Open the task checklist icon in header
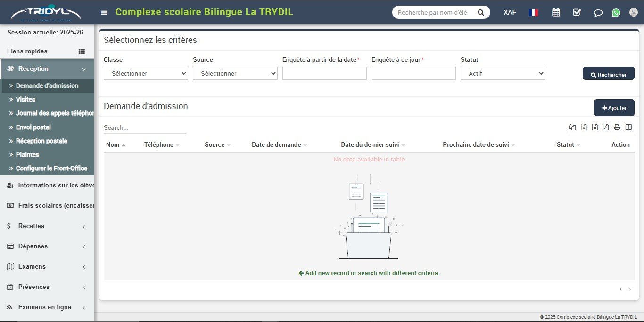Screen dimensions: 644x322 coord(577,13)
